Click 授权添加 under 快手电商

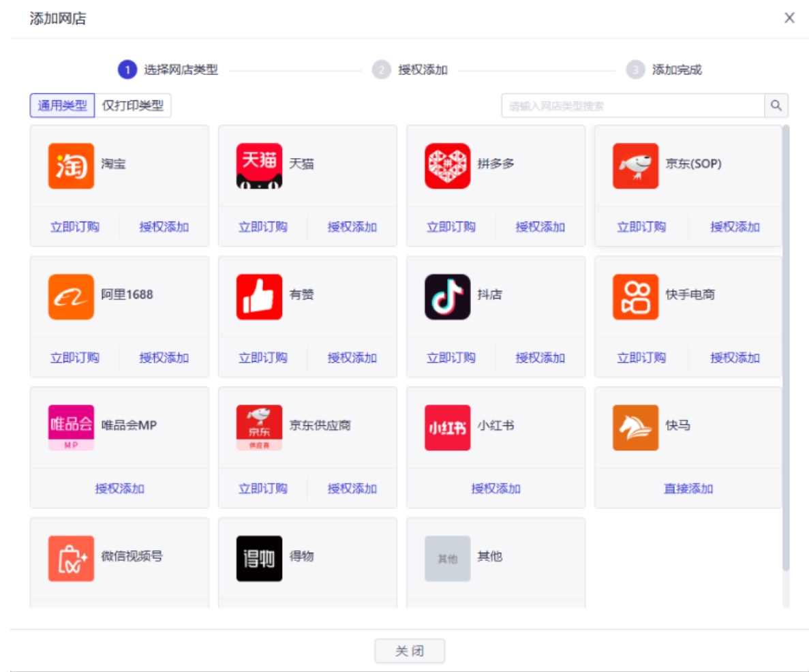(735, 358)
